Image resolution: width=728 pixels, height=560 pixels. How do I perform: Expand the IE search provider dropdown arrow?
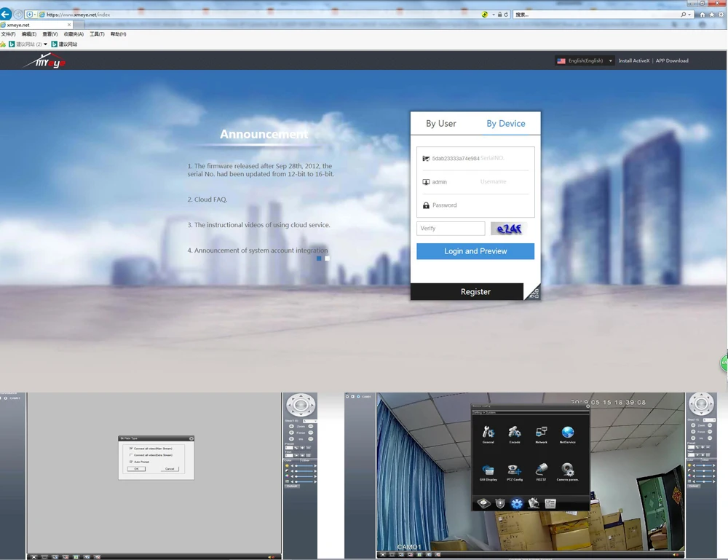coord(690,15)
